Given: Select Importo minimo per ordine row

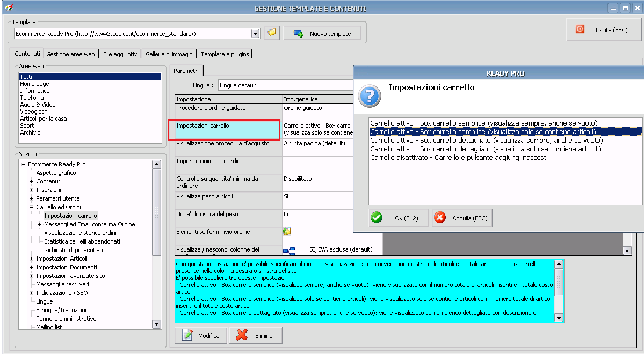Looking at the screenshot, I should (x=264, y=165).
